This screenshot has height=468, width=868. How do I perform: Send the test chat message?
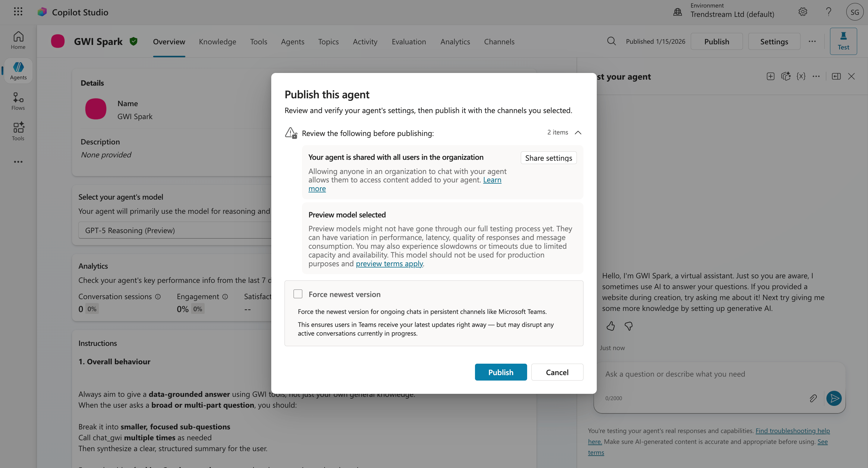point(834,398)
